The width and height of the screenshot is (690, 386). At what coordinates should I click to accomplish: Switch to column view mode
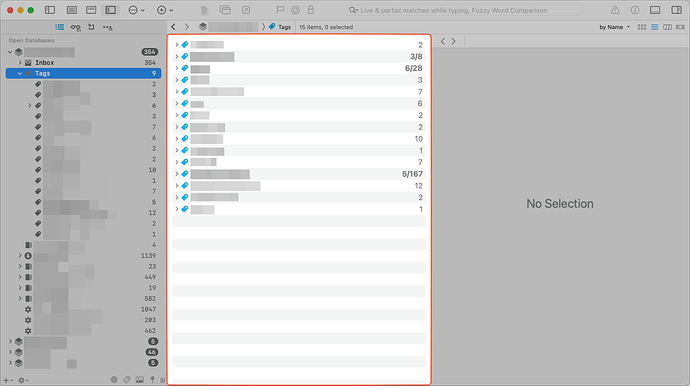(x=667, y=27)
